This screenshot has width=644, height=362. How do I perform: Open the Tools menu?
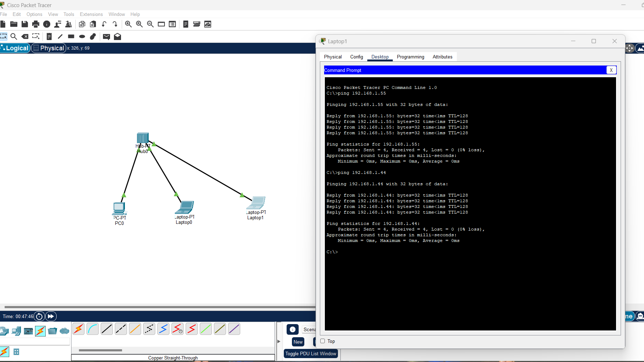(x=69, y=14)
